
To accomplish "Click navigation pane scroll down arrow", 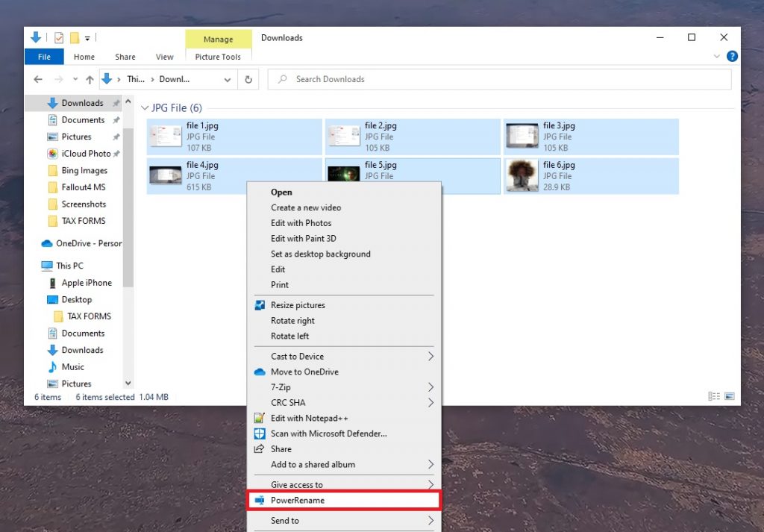I will click(x=128, y=384).
